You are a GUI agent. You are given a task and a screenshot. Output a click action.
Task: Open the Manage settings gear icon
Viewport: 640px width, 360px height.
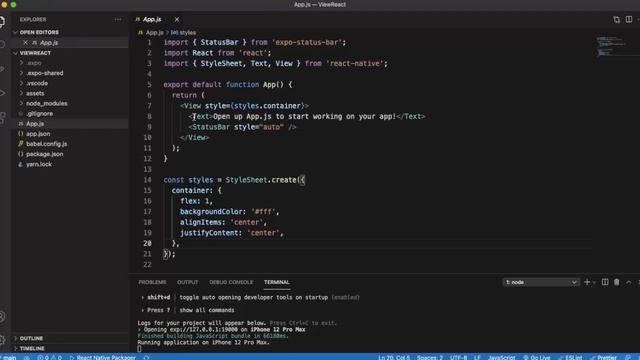[x=2, y=339]
